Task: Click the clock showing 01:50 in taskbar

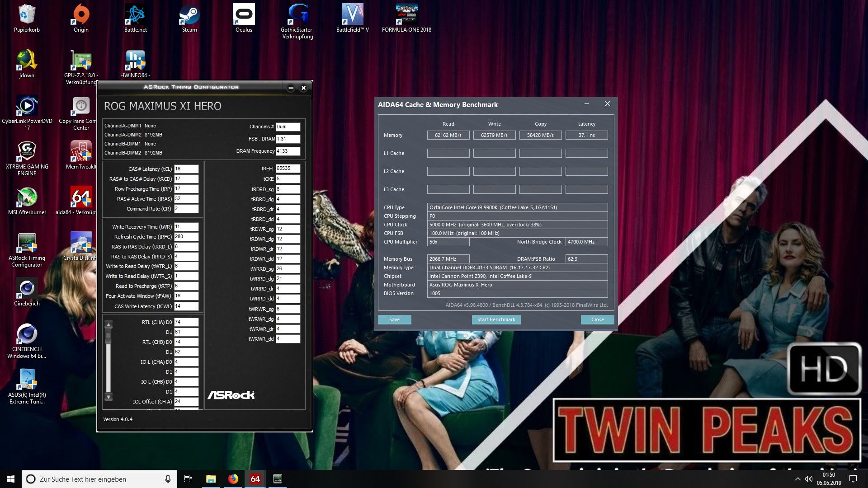Action: [829, 475]
